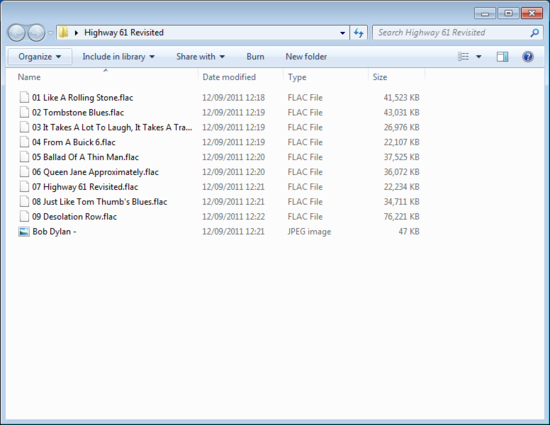Click file icon of 03 It Takes A Lot To Laugh

[x=24, y=127]
